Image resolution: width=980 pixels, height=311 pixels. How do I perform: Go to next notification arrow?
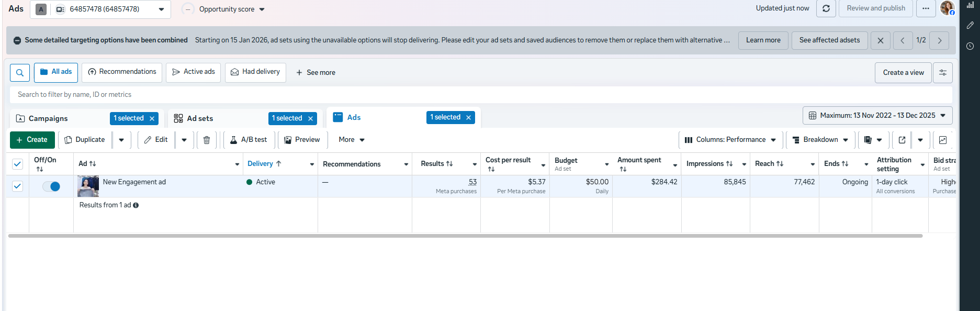tap(940, 40)
